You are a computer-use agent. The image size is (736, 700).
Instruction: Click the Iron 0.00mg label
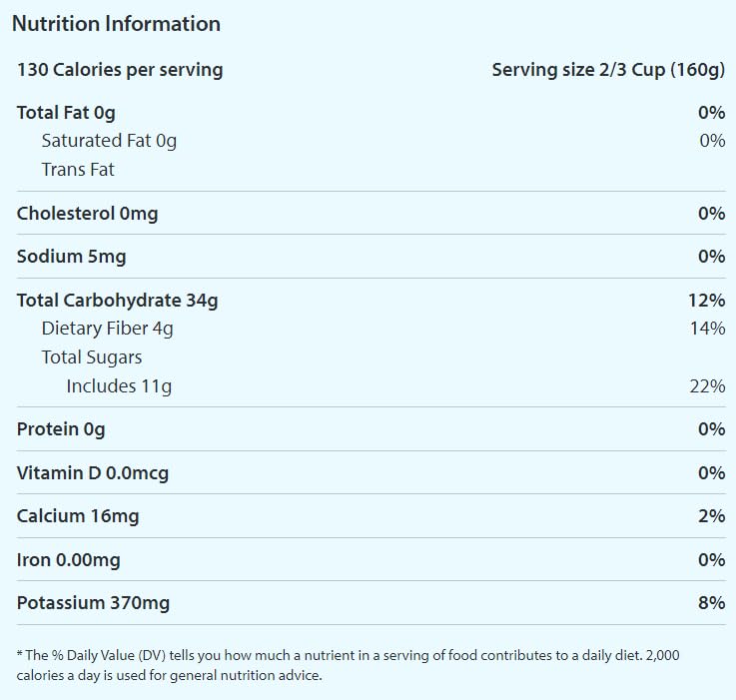69,560
